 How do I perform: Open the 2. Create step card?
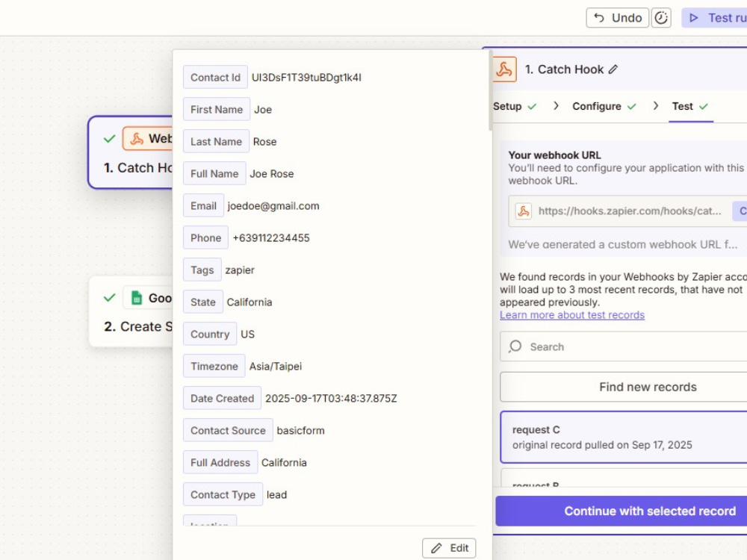click(131, 311)
